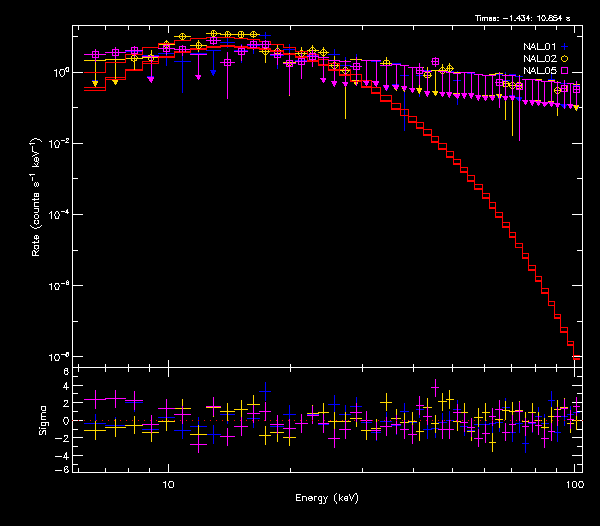Click the 10⁰ tick label on the rate axis

[59, 73]
